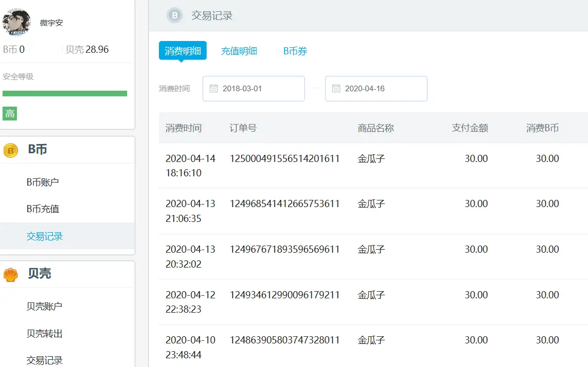Click the orange 贝壳 shell icon
This screenshot has height=367, width=588.
pos(11,275)
